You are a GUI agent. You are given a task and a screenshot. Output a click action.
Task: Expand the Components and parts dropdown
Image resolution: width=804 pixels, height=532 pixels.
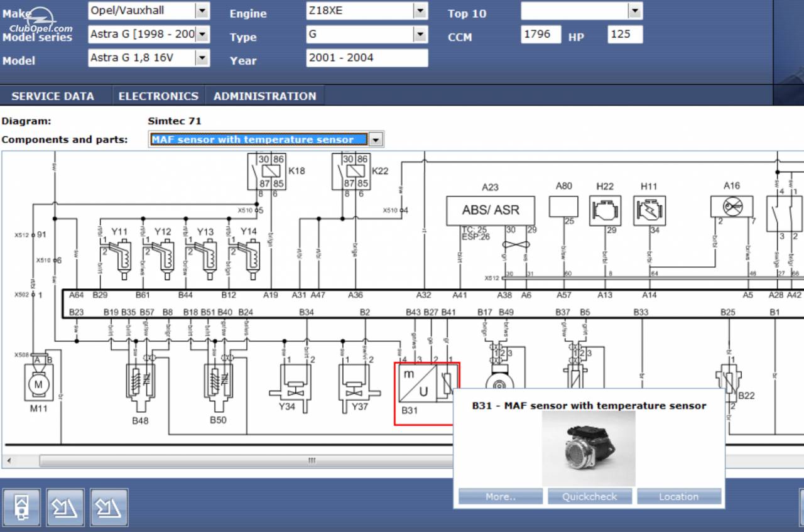[375, 139]
